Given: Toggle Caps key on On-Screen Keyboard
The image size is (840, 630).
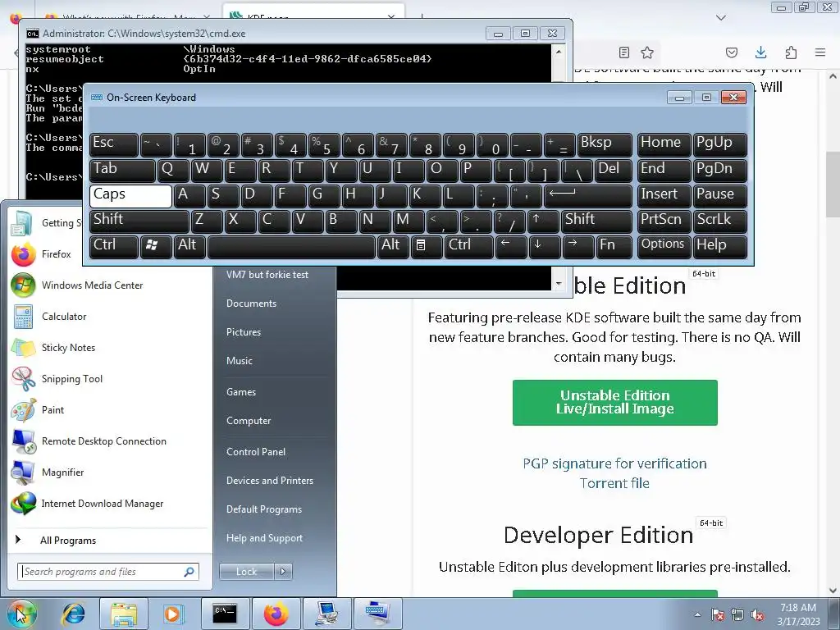Looking at the screenshot, I should (130, 195).
